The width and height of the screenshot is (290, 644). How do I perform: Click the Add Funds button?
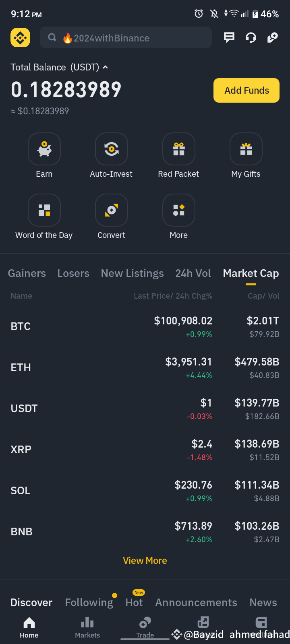point(246,90)
